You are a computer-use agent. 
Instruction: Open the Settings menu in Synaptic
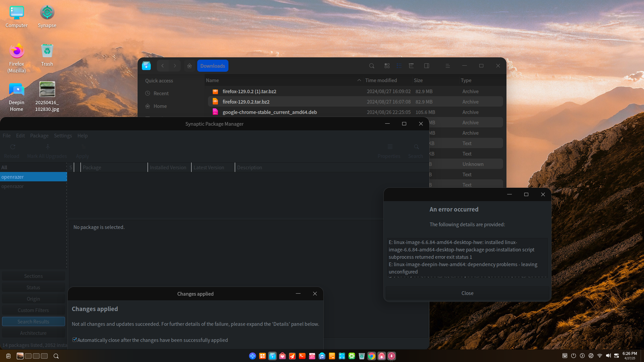pyautogui.click(x=63, y=136)
